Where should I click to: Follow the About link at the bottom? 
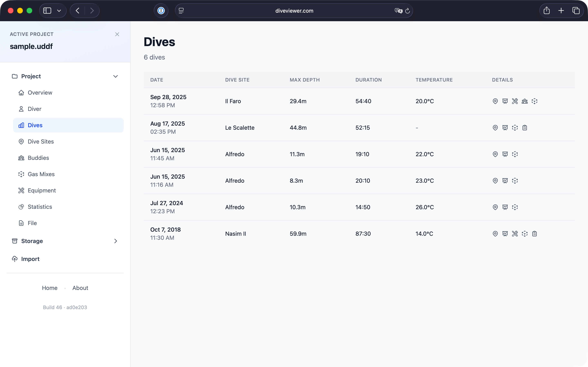[x=80, y=288]
